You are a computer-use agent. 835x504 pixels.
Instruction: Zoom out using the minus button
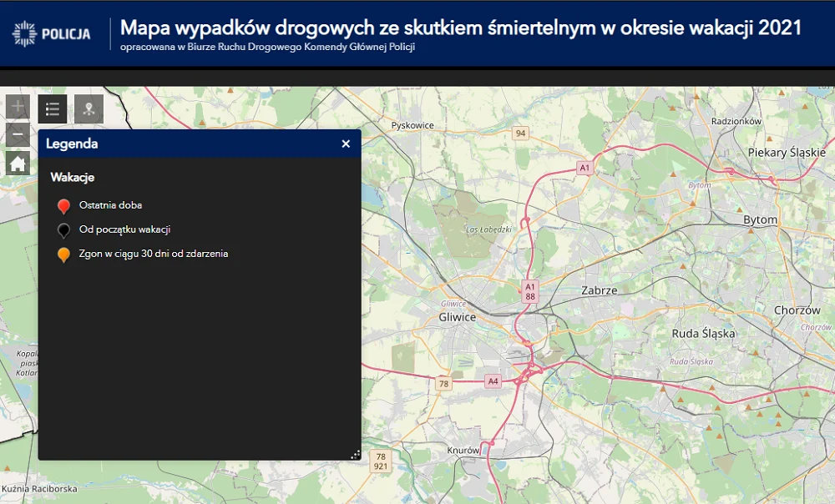(x=17, y=134)
